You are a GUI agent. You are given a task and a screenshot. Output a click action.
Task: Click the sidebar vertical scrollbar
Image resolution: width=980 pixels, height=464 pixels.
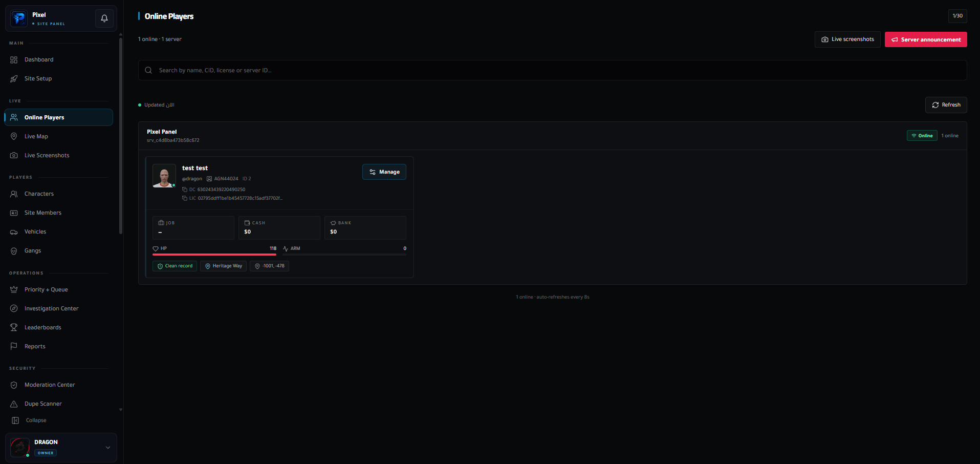[121, 136]
